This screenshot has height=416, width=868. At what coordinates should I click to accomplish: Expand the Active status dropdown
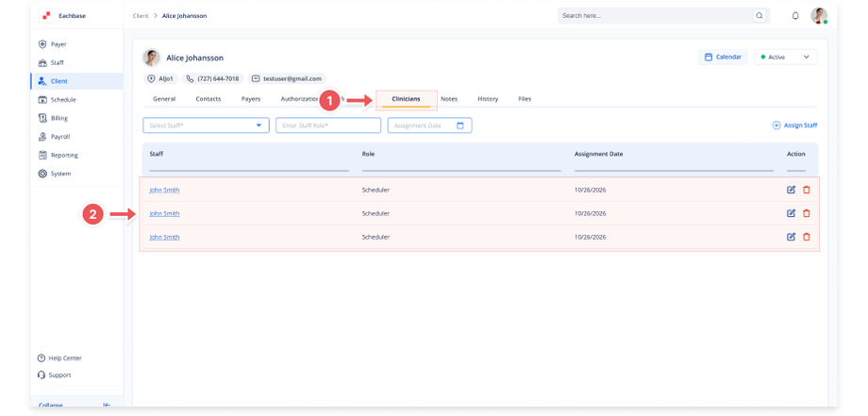[x=786, y=57]
